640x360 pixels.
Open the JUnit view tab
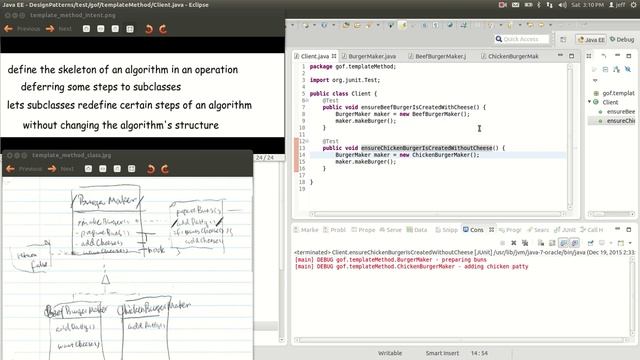tap(565, 230)
